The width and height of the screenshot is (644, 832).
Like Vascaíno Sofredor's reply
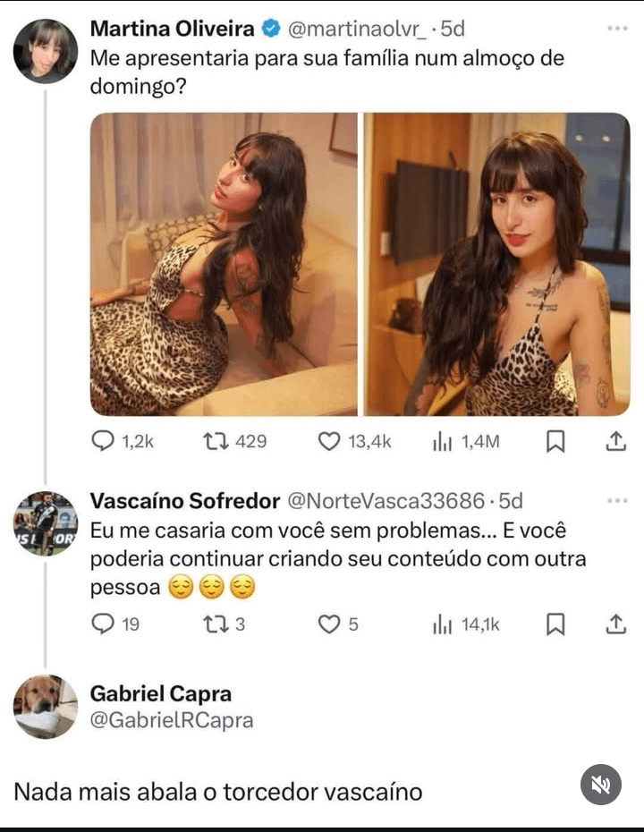[330, 624]
